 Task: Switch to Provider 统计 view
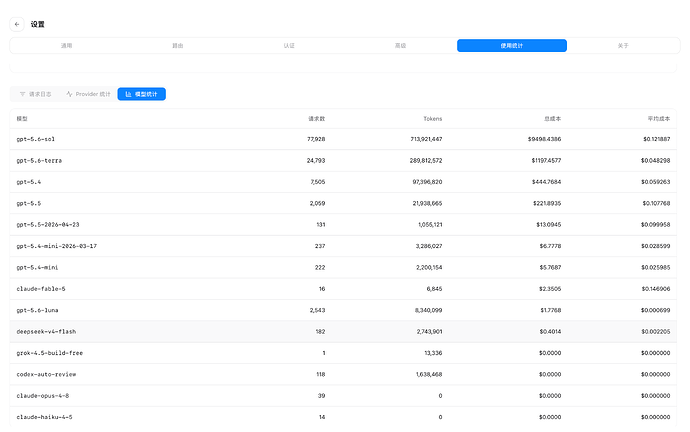88,94
